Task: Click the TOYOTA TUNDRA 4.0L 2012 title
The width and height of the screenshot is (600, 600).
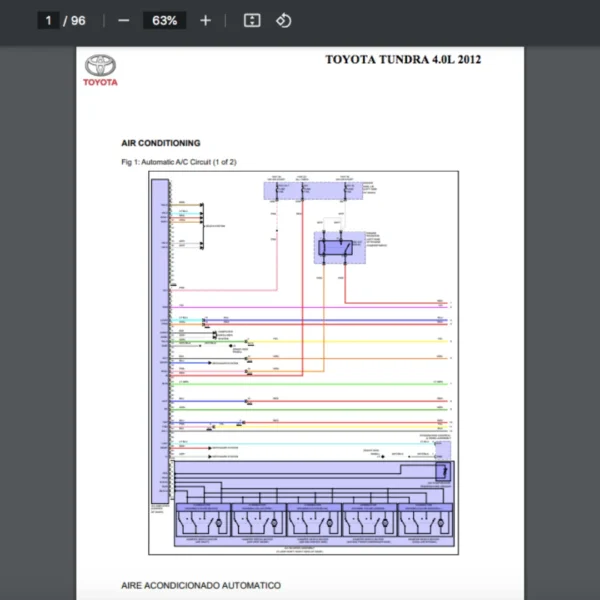Action: [x=403, y=60]
